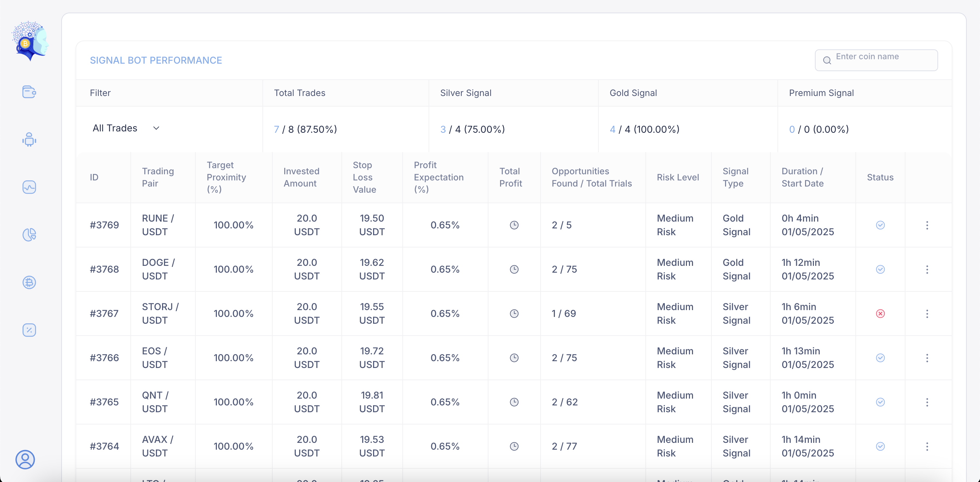Image resolution: width=980 pixels, height=482 pixels.
Task: Click the SIGNAL BOT PERFORMANCE heading
Action: tap(156, 60)
